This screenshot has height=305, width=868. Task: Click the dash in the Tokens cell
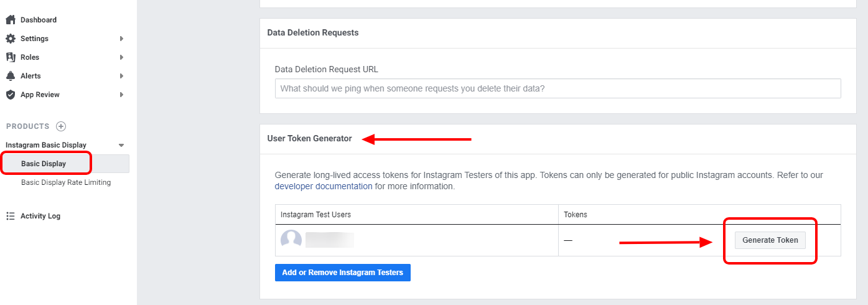(568, 240)
